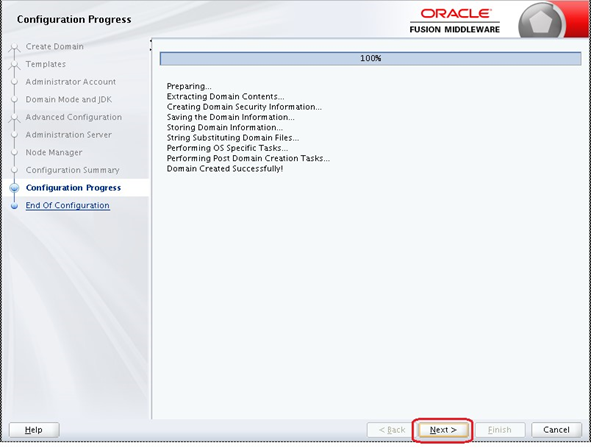The height and width of the screenshot is (448, 591).
Task: Click the Configuration Progress page title
Action: tap(74, 19)
